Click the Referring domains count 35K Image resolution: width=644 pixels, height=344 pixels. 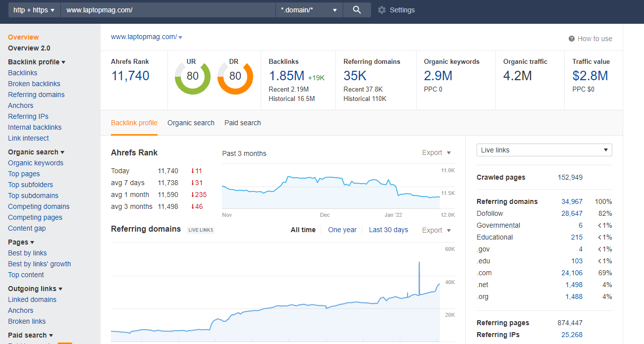click(355, 76)
